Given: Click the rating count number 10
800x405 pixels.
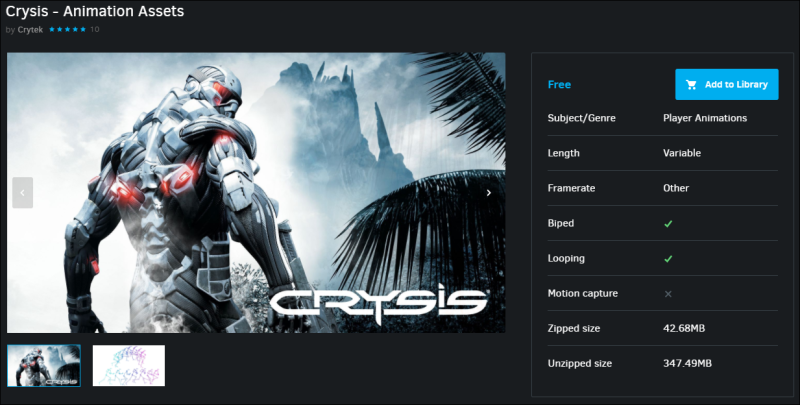Looking at the screenshot, I should click(94, 30).
